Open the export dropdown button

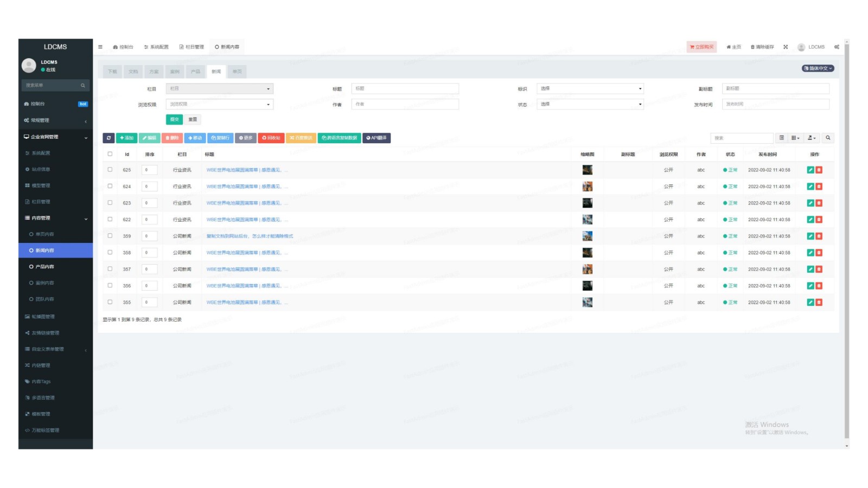coord(812,138)
